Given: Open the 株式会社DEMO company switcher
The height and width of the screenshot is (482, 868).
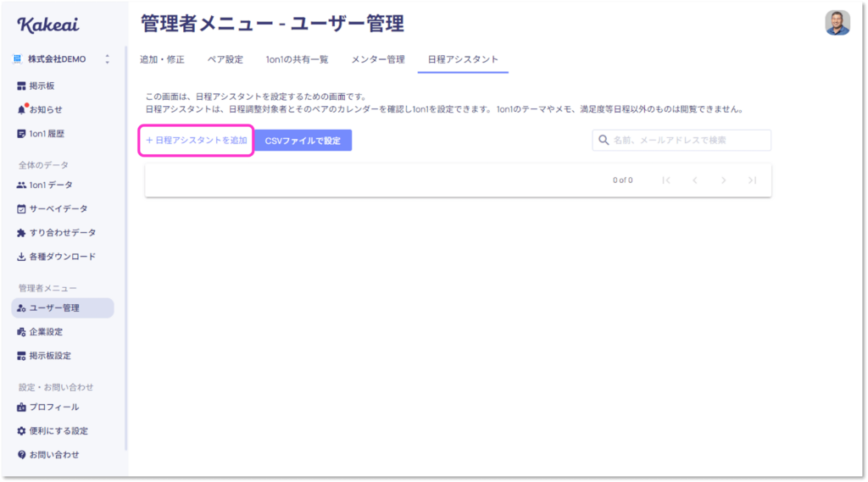Looking at the screenshot, I should [62, 59].
